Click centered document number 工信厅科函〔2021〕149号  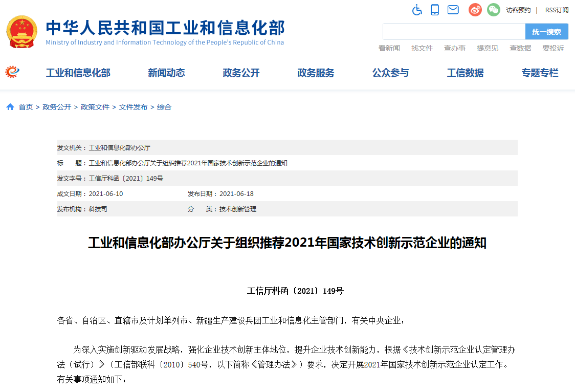point(295,291)
